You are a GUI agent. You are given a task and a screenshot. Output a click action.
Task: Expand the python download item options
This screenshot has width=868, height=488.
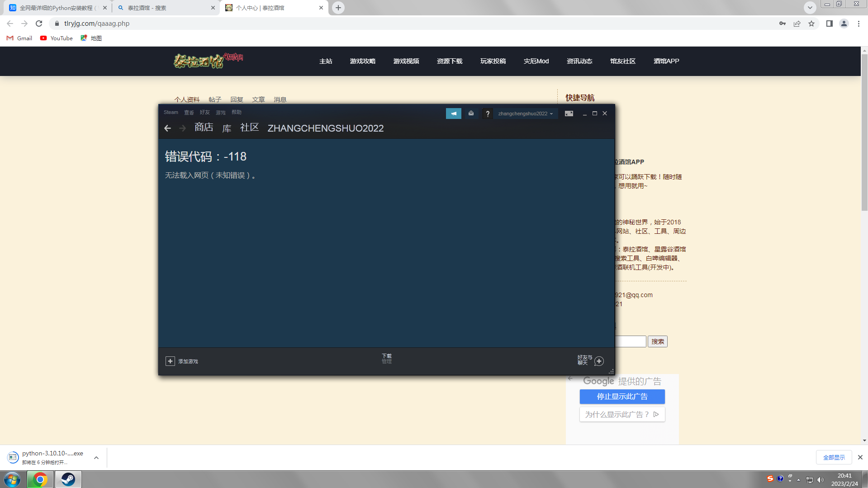tap(96, 458)
